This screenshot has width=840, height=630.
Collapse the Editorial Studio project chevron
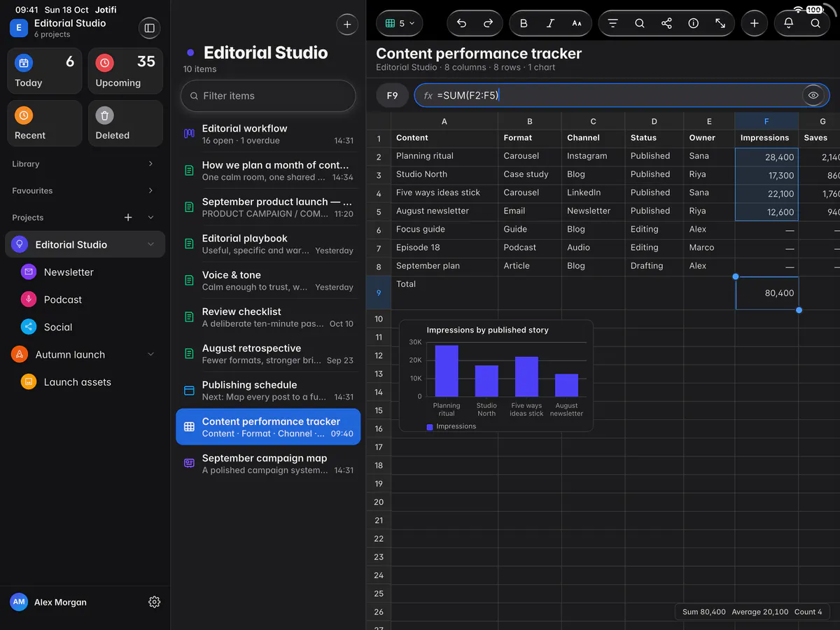[150, 244]
